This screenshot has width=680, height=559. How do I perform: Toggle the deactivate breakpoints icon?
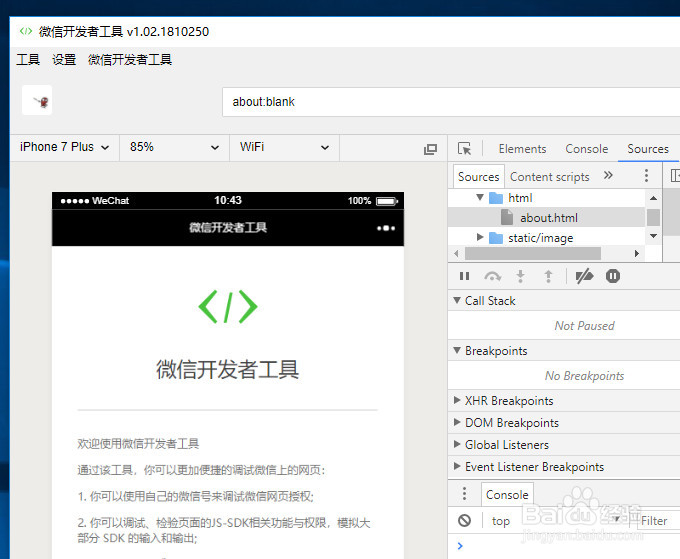[x=584, y=276]
